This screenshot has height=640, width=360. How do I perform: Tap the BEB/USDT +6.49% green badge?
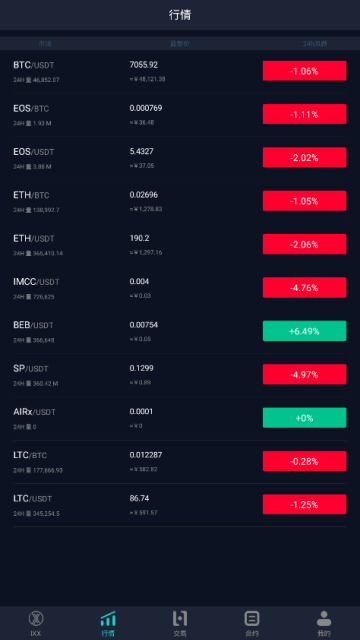coord(304,331)
